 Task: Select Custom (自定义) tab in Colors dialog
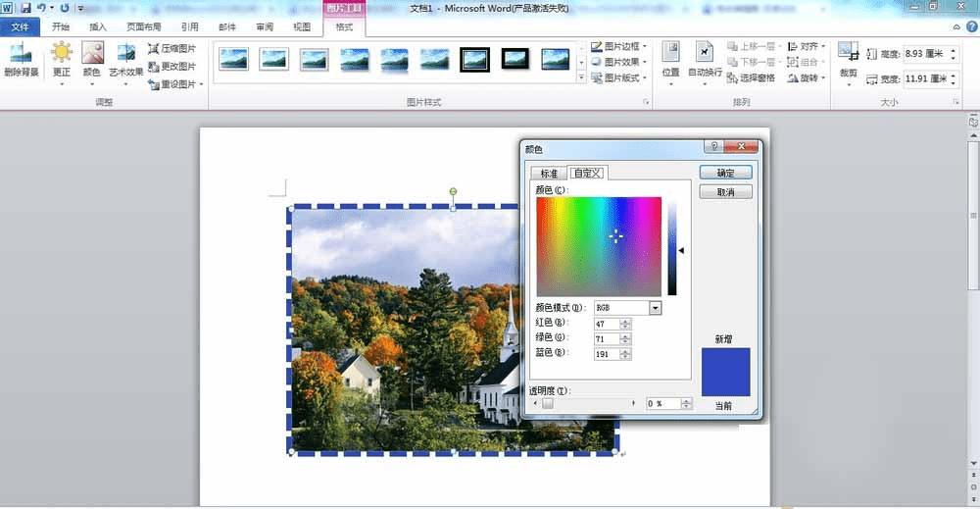tap(587, 173)
